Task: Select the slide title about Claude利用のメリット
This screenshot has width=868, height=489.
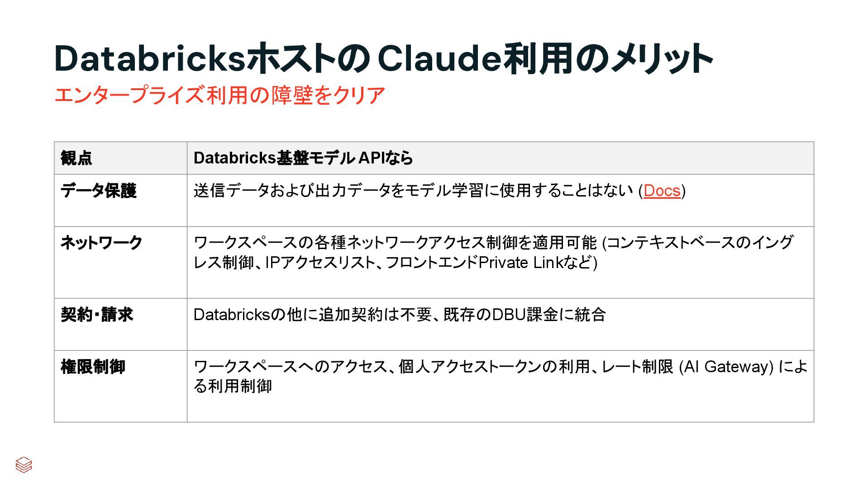Action: point(383,59)
